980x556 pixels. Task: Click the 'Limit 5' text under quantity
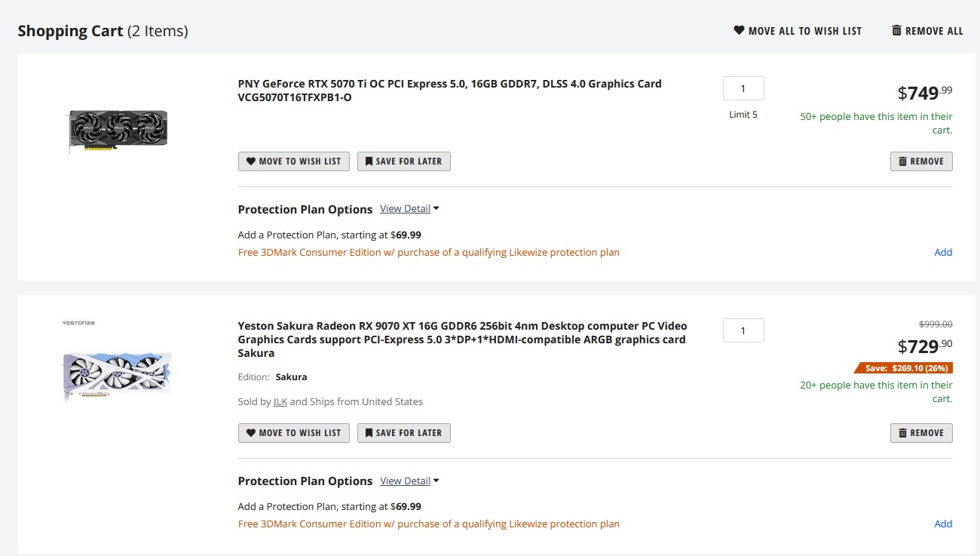click(743, 115)
